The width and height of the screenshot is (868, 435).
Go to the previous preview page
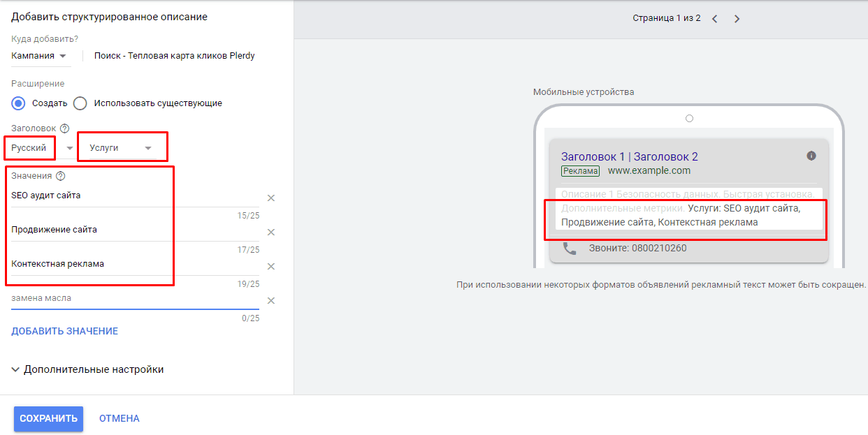pos(714,18)
